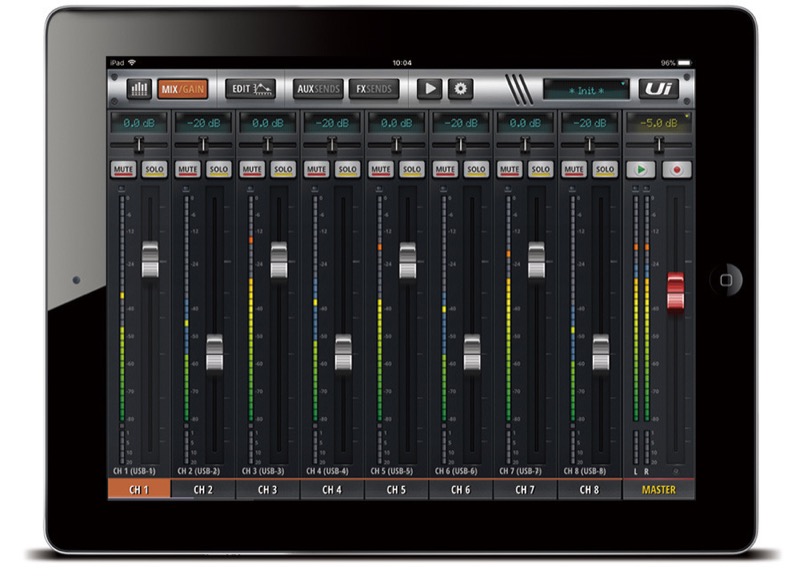Switch to the MASTER tab
Viewport: 800px width, 580px height.
coord(660,490)
